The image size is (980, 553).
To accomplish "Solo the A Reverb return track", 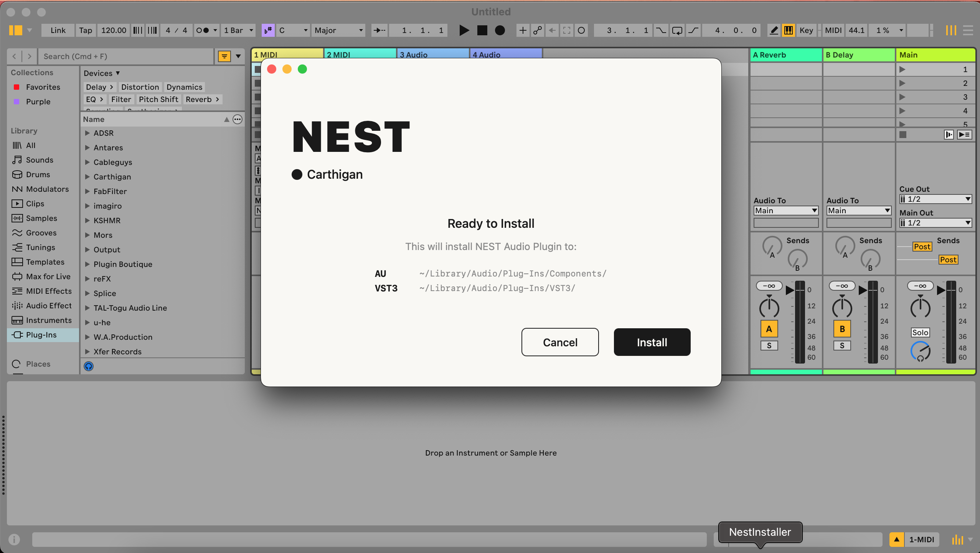I will pos(769,346).
